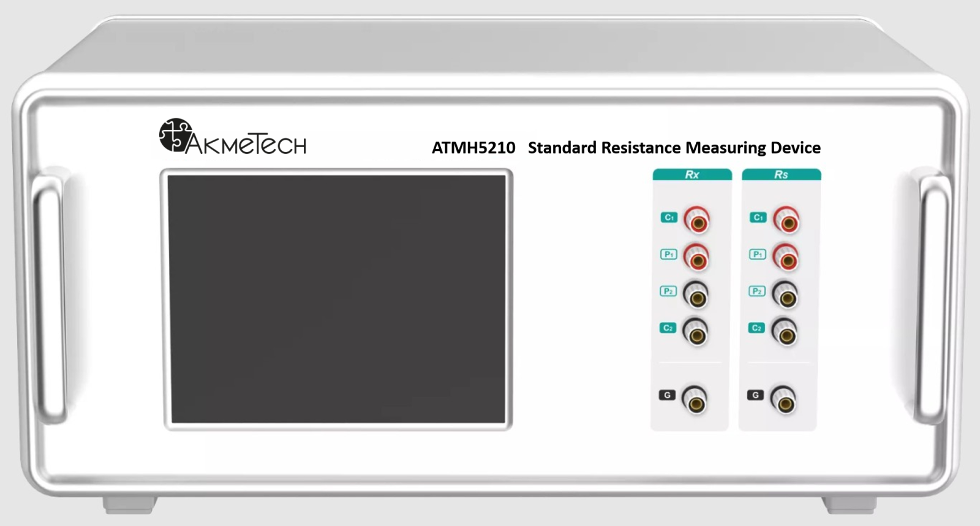Click the Rs panel header label
The width and height of the screenshot is (980, 526).
point(781,175)
